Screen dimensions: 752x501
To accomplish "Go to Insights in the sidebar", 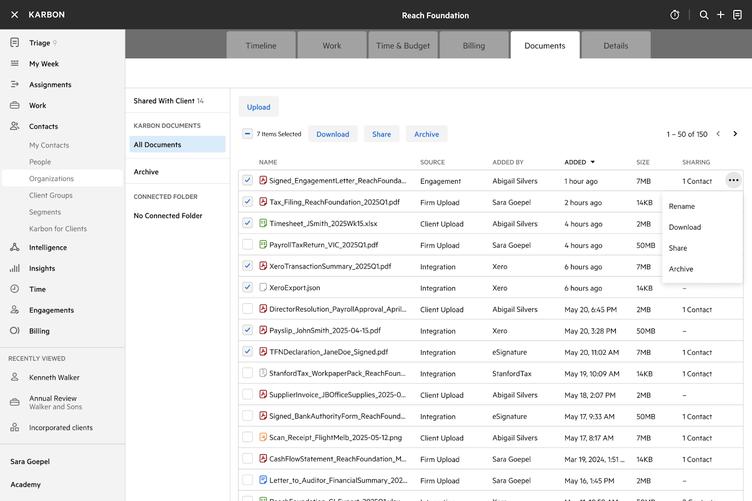I will (42, 268).
